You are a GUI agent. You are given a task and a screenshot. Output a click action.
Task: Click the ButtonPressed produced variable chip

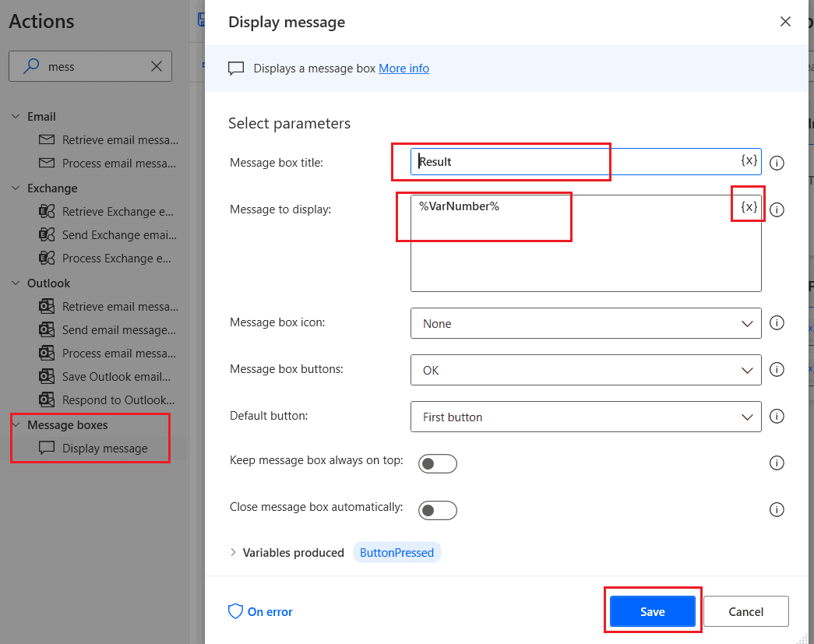(x=396, y=552)
